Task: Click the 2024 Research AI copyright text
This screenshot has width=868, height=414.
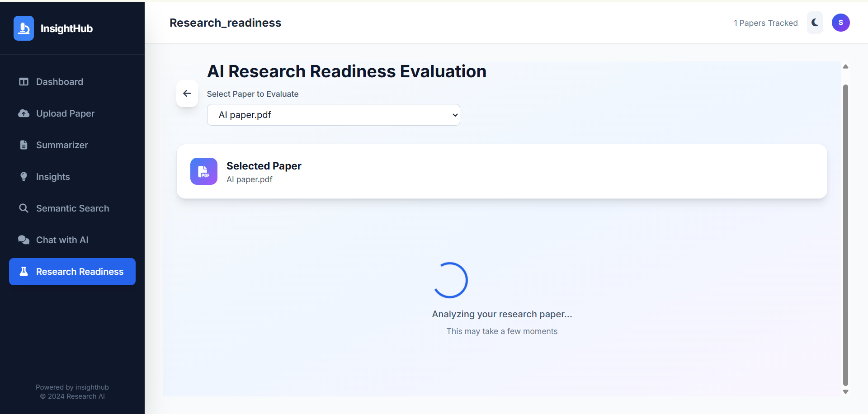Action: coord(72,396)
